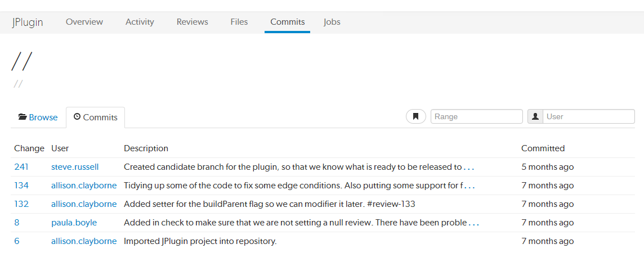Expand ellipsis on 'Tidying up some of the code' description

coord(469,187)
